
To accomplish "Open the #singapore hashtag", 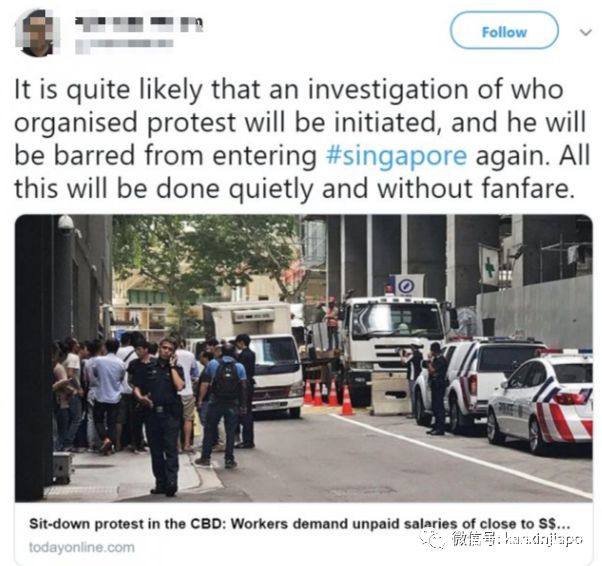I will click(396, 156).
